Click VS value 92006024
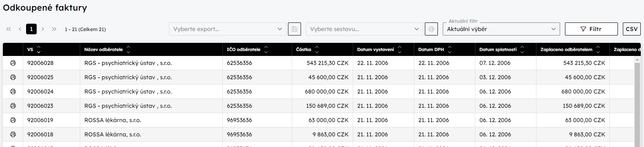 pyautogui.click(x=40, y=91)
